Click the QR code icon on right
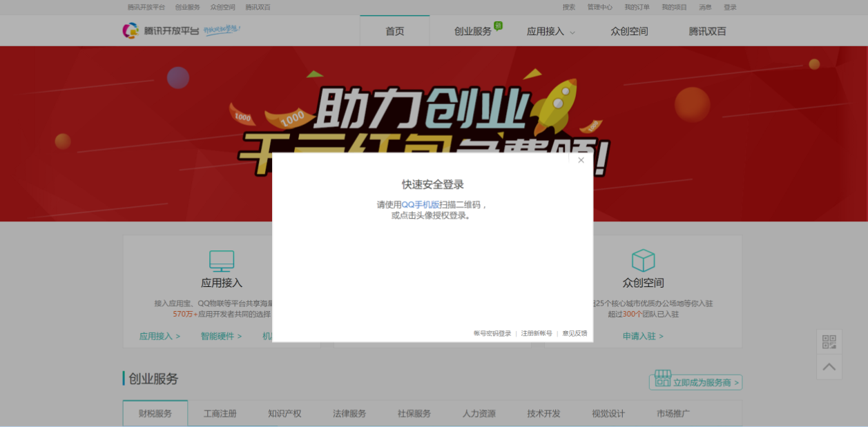The height and width of the screenshot is (427, 868). tap(829, 342)
